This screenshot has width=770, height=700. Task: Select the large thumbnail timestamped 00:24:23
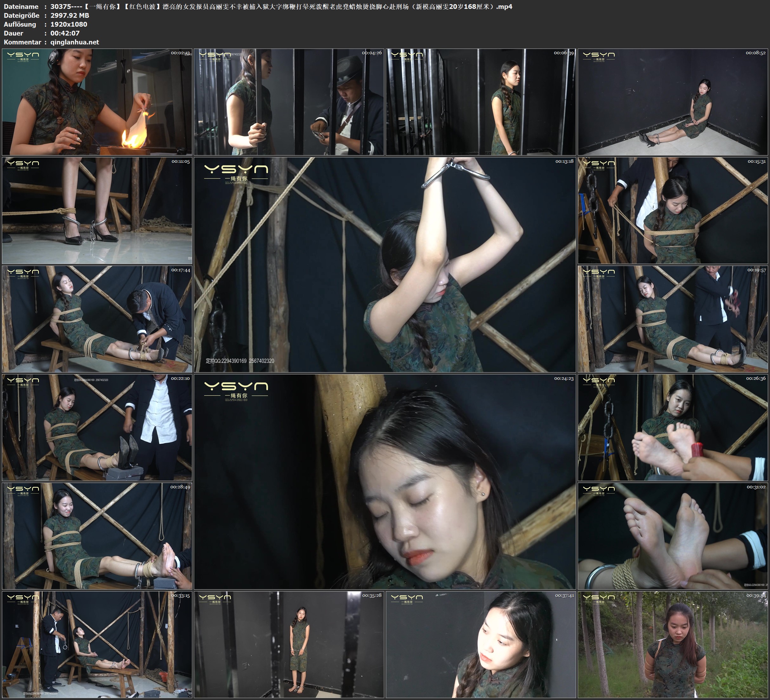[385, 481]
